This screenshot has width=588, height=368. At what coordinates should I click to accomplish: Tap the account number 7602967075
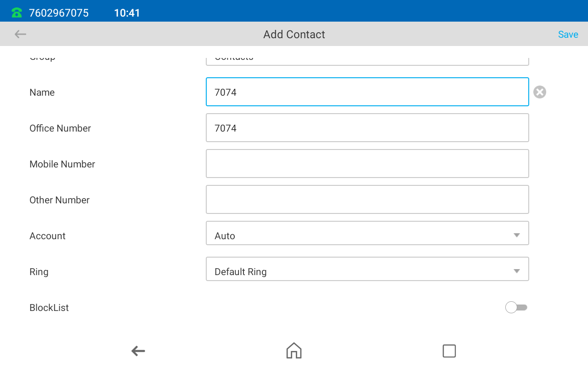[x=59, y=13]
